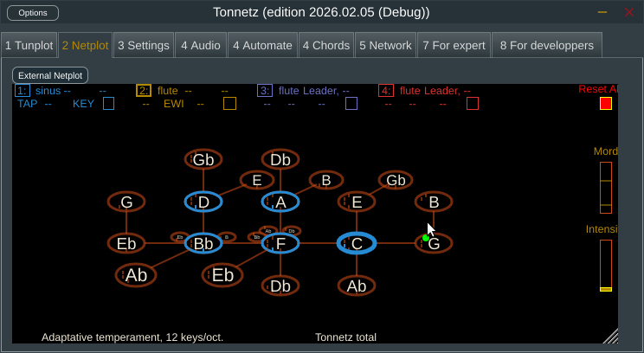
Task: Select the Ab node below C
Action: pyautogui.click(x=357, y=286)
